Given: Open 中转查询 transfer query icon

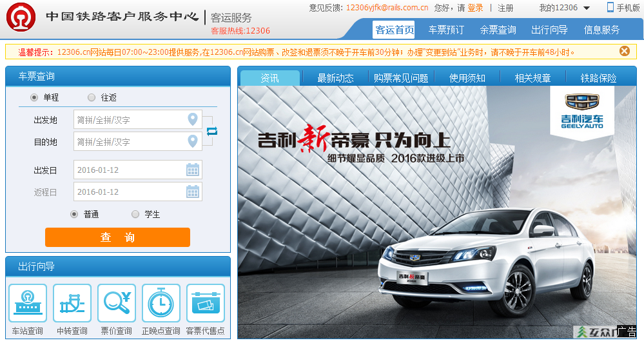Looking at the screenshot, I should [72, 303].
